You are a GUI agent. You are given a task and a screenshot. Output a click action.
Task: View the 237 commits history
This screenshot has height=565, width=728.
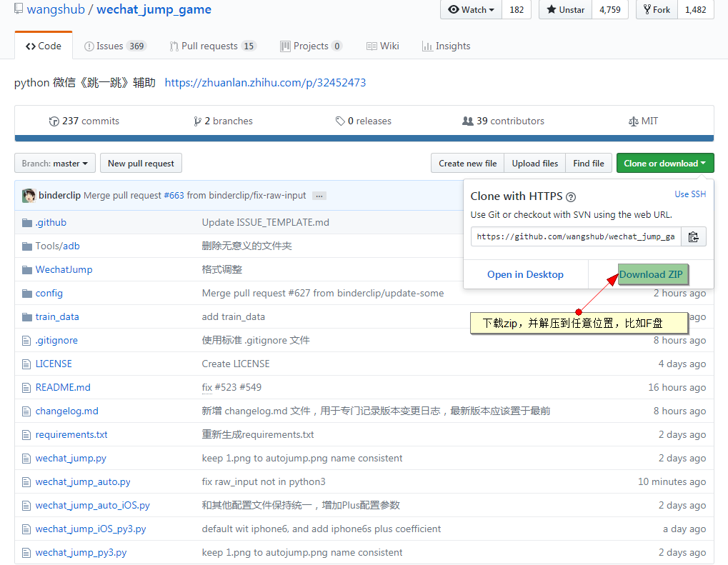coord(84,121)
